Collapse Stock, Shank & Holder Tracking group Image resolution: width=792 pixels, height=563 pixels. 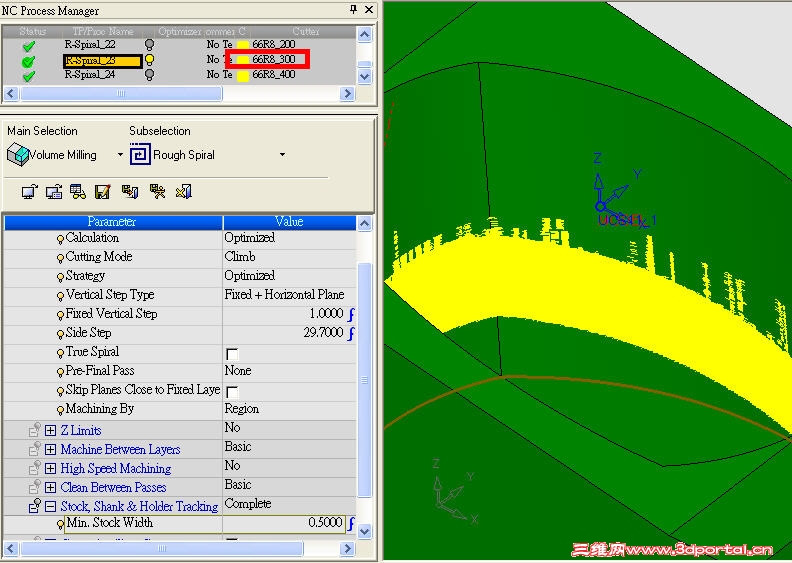pyautogui.click(x=50, y=506)
